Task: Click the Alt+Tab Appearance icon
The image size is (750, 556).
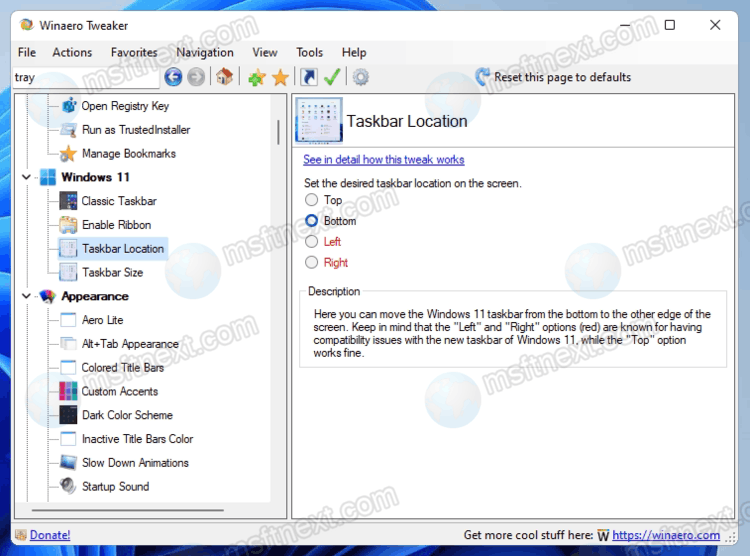Action: point(68,344)
